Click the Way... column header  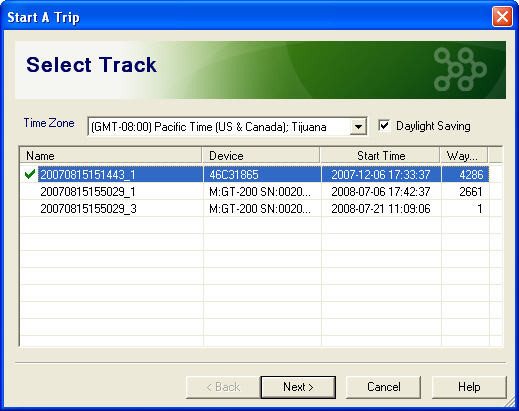click(x=464, y=156)
